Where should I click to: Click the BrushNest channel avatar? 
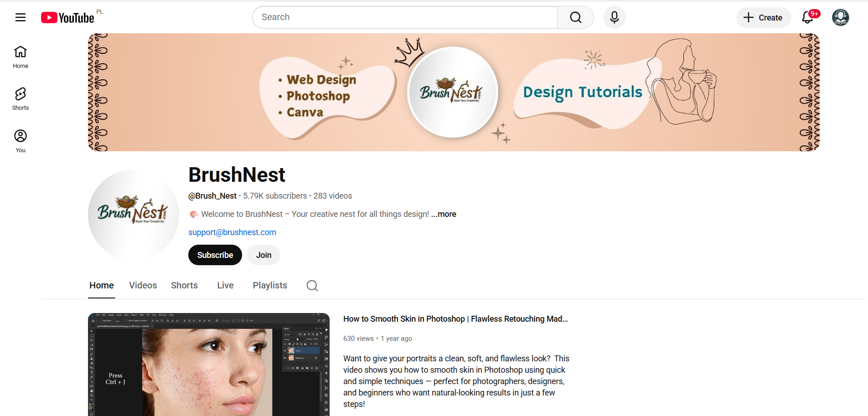[x=134, y=215]
